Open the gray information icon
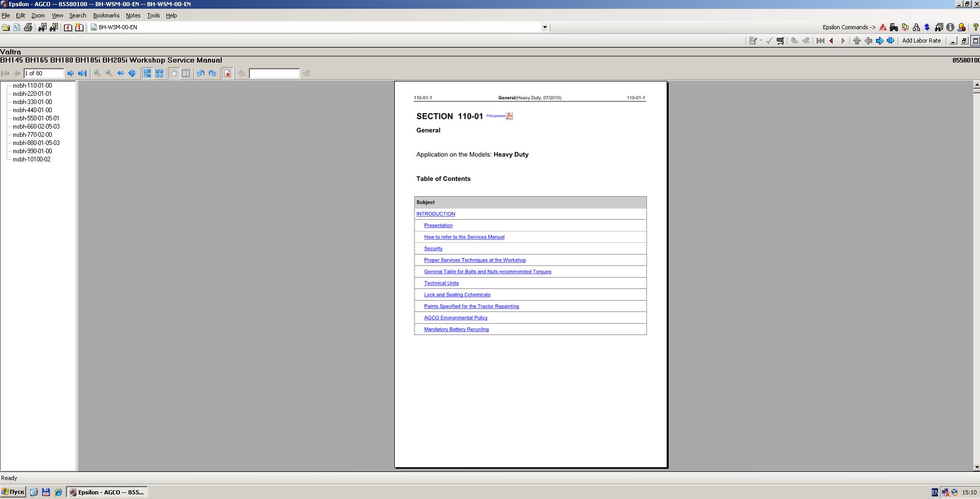The height and width of the screenshot is (499, 980). (950, 27)
